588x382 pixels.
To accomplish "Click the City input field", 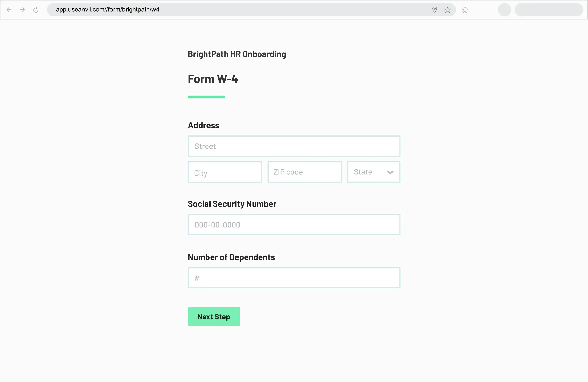I will [225, 172].
